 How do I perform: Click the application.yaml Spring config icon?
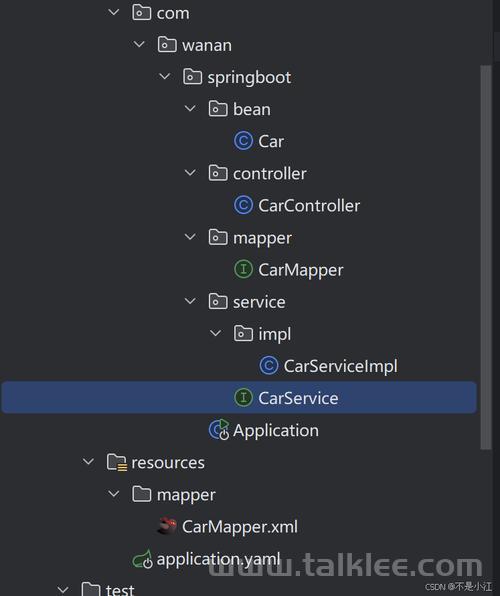[x=143, y=559]
